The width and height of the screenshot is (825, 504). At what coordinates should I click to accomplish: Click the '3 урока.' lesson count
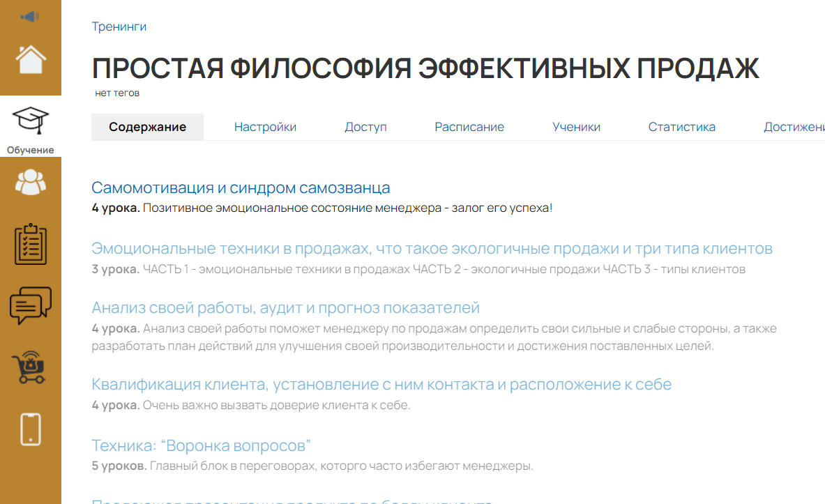click(116, 269)
